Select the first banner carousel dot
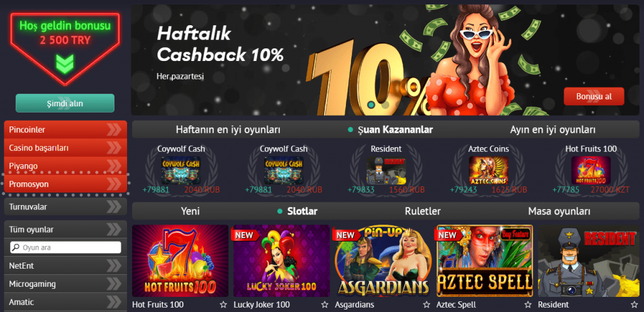 tap(371, 104)
